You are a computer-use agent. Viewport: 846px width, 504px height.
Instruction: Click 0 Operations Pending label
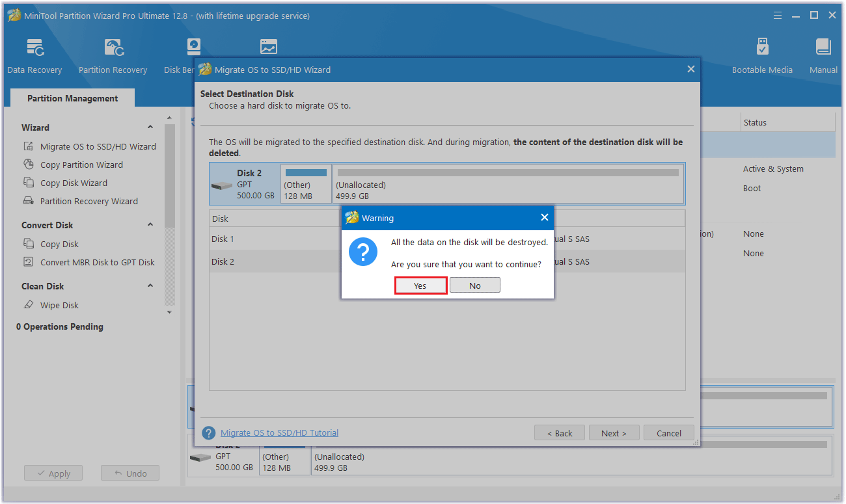pyautogui.click(x=60, y=326)
